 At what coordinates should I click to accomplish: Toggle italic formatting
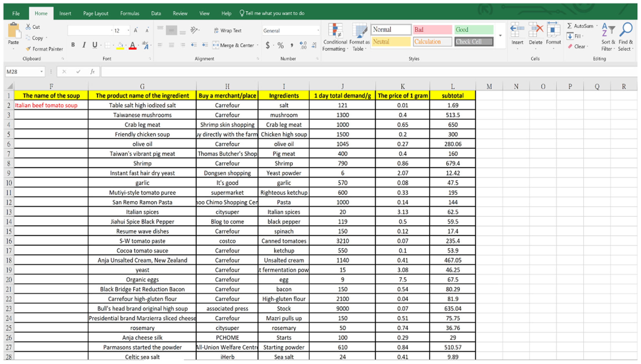point(84,45)
